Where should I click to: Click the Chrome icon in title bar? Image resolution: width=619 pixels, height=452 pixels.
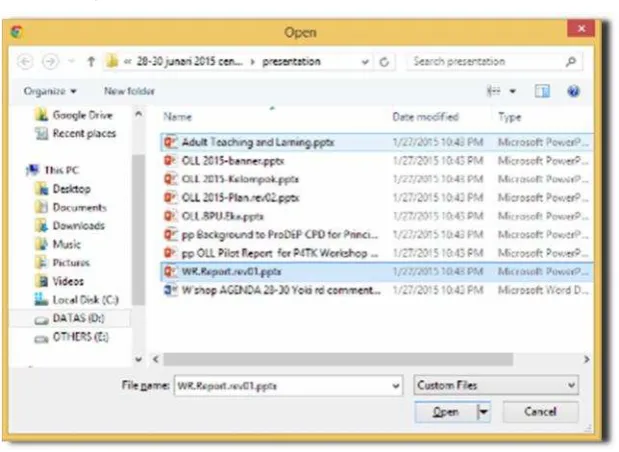(17, 31)
